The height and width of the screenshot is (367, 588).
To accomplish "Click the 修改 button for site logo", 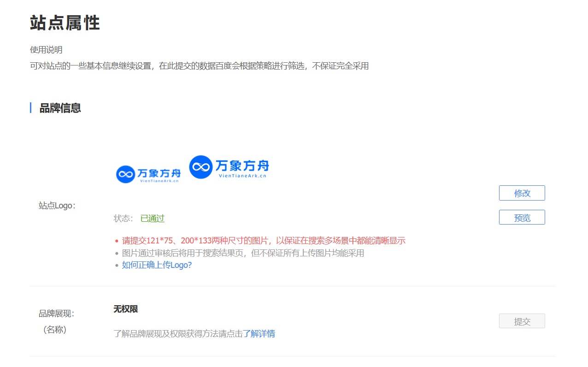I will click(522, 193).
